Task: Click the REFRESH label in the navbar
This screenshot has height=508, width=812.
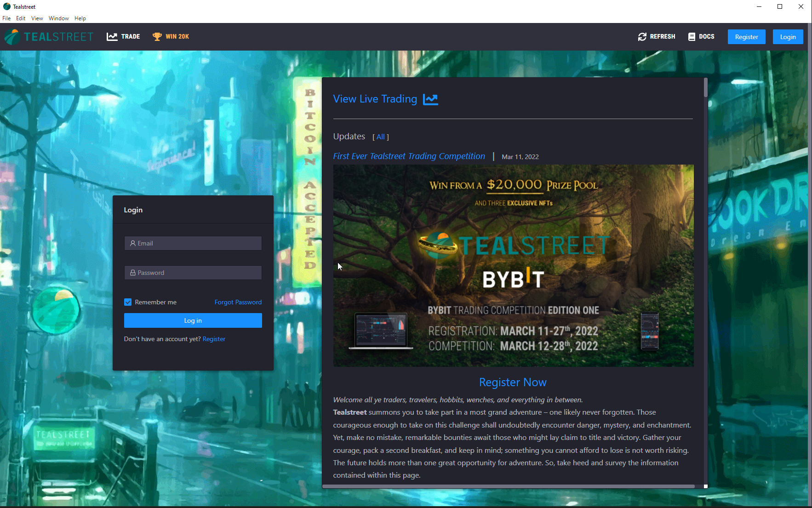Action: 663,37
